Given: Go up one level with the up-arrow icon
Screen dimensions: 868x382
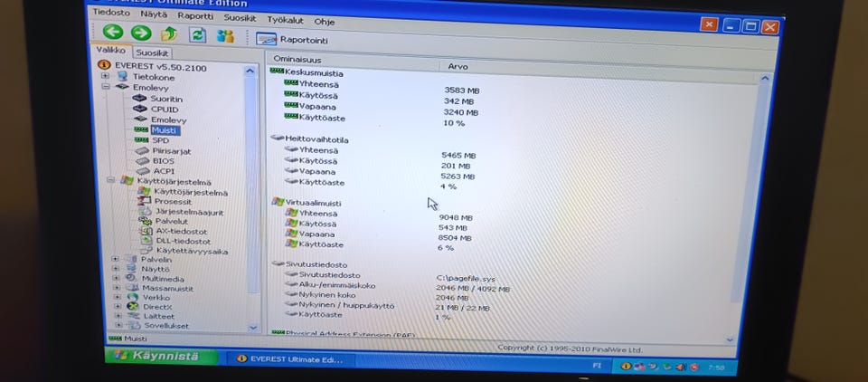Looking at the screenshot, I should pyautogui.click(x=169, y=34).
